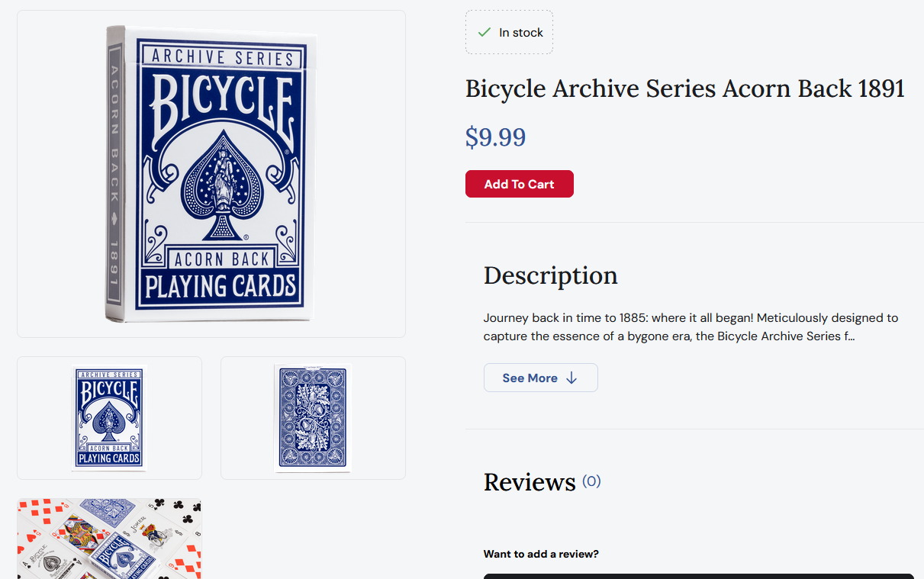Click the product title Bicycle Archive Series
Image resolution: width=924 pixels, height=579 pixels.
pyautogui.click(x=685, y=88)
